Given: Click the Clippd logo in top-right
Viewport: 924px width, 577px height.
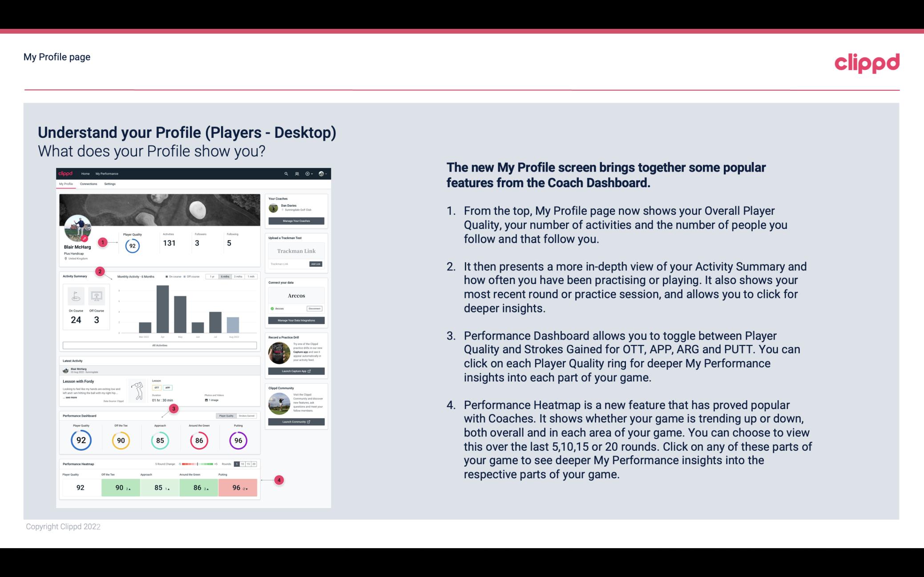Looking at the screenshot, I should coord(867,62).
